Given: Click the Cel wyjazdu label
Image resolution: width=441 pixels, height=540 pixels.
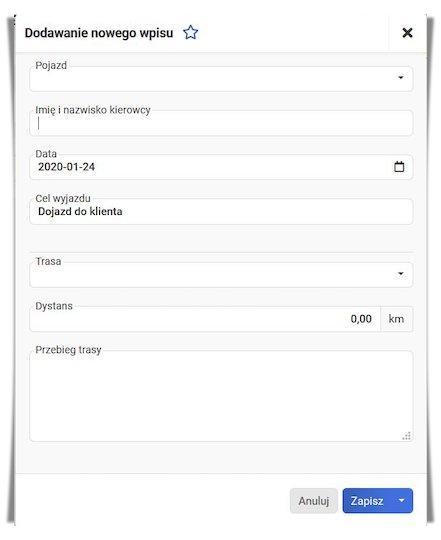Looking at the screenshot, I should click(63, 198).
